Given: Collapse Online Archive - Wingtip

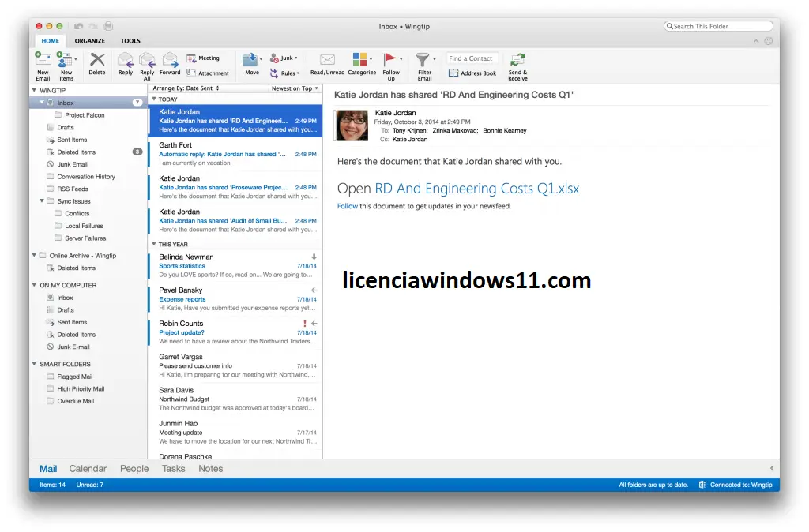Looking at the screenshot, I should 34,255.
